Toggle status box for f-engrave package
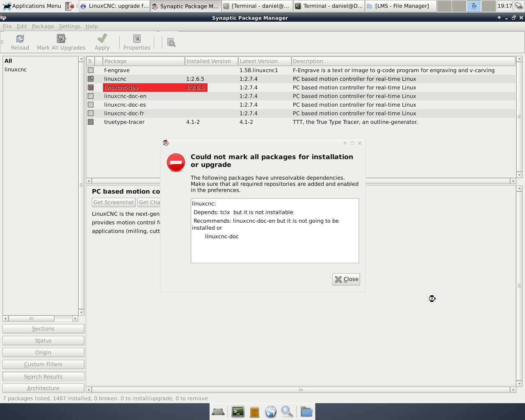The width and height of the screenshot is (525, 420). [x=91, y=70]
